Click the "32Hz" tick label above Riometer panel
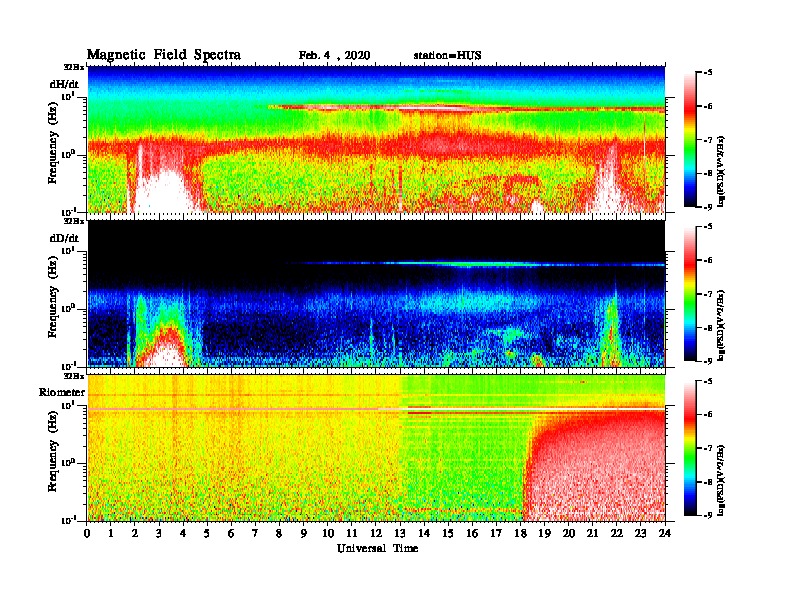 [74, 376]
